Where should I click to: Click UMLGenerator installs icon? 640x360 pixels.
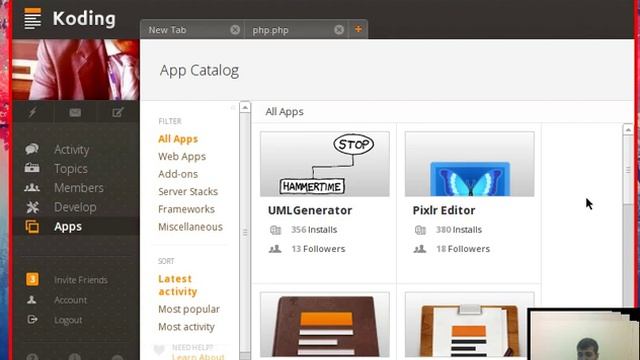[x=276, y=230]
